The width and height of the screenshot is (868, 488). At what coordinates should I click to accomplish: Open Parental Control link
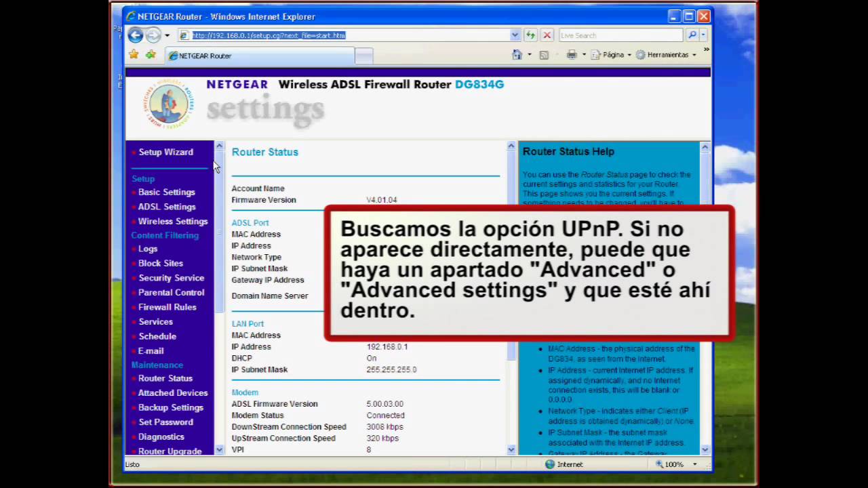coord(171,293)
